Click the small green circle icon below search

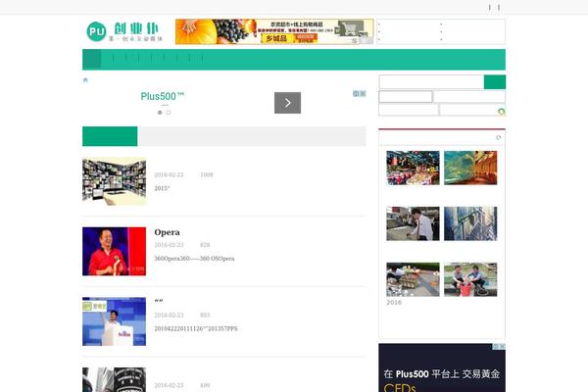(502, 112)
